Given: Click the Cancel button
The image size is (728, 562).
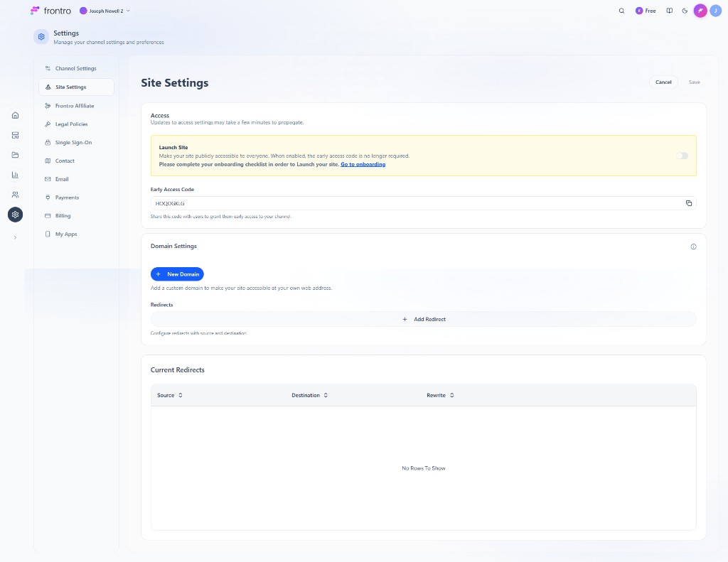Looking at the screenshot, I should [x=663, y=82].
